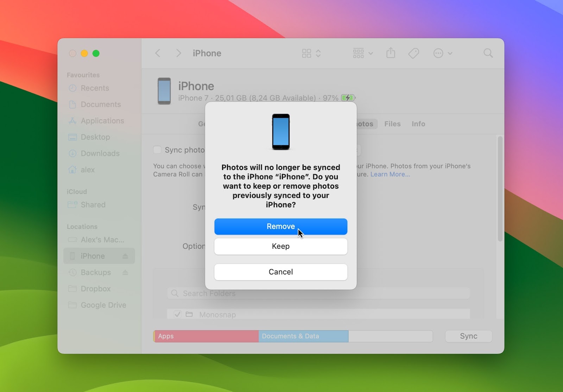Click the Tags toolbar icon
This screenshot has height=392, width=563.
tap(413, 53)
